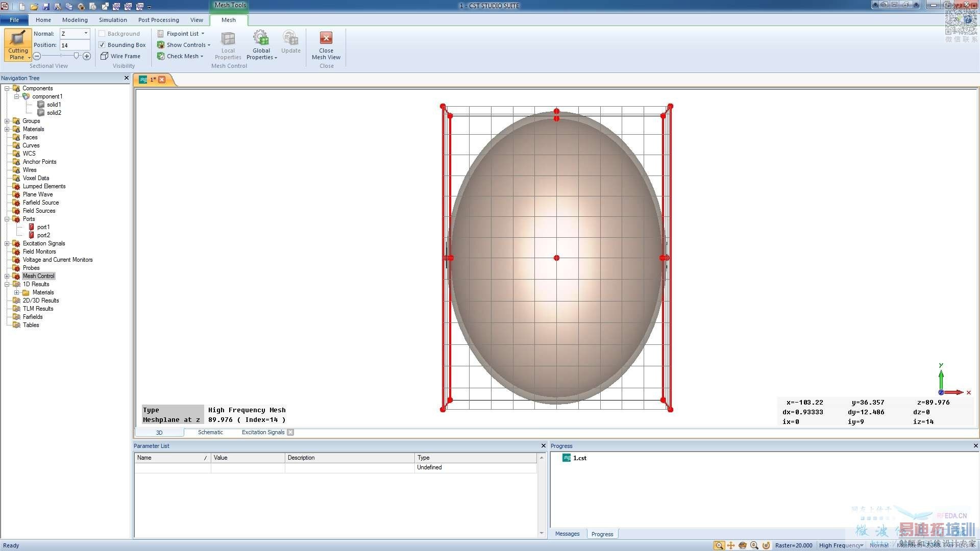Click the Cutting Plane button
Viewport: 980px width, 551px height.
click(18, 44)
